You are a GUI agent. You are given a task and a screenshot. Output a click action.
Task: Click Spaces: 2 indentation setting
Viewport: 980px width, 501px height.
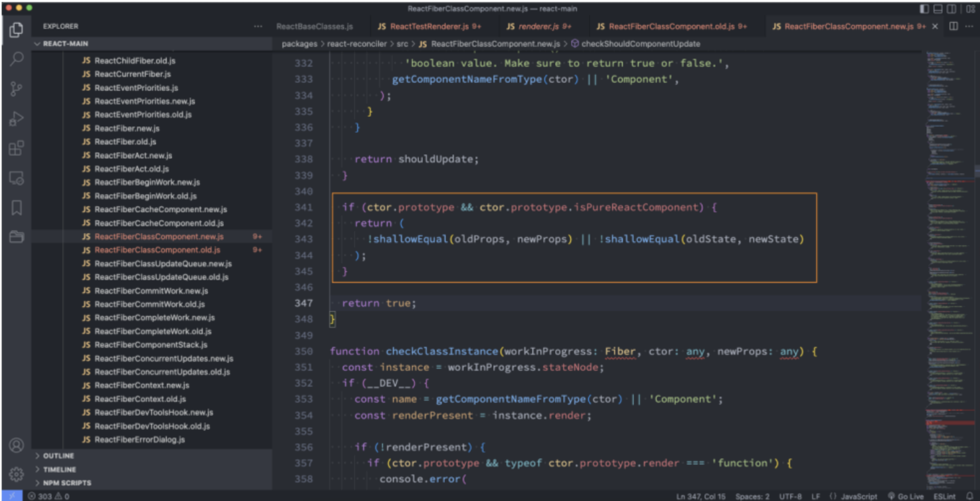[x=752, y=496]
